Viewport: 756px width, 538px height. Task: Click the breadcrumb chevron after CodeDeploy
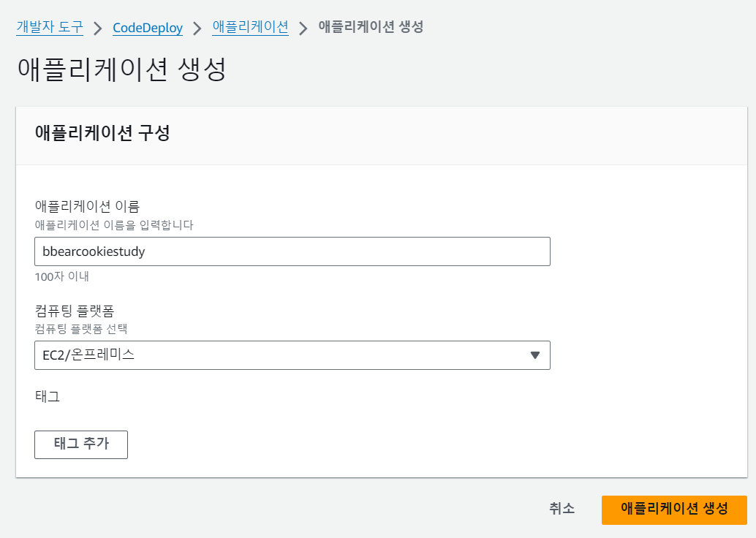tap(197, 29)
